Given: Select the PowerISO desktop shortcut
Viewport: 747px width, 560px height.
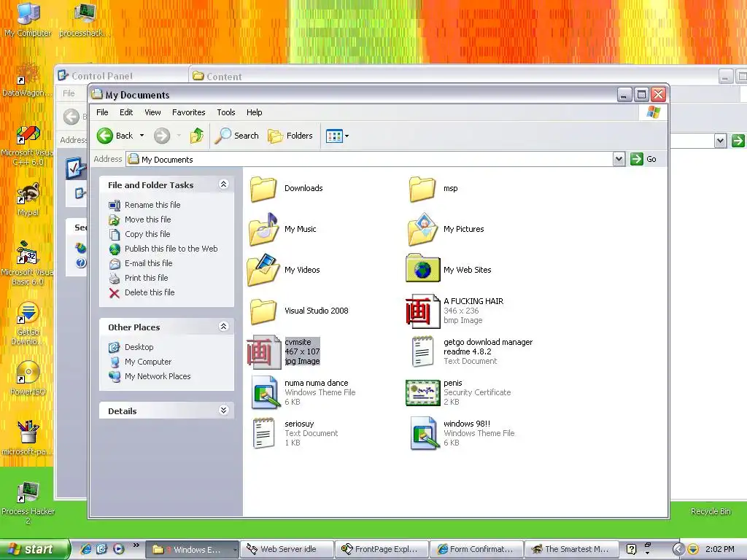Looking at the screenshot, I should coord(28,378).
